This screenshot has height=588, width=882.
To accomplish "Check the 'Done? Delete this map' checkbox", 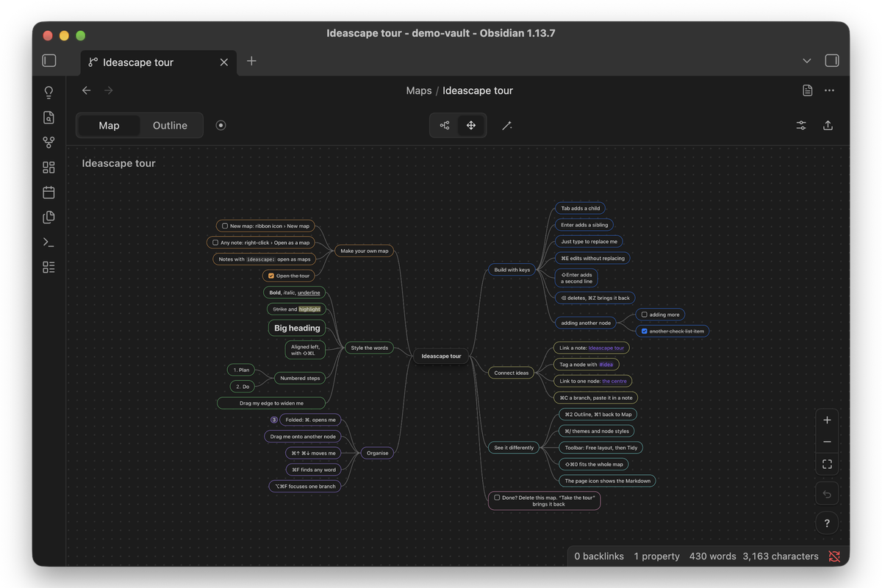I will [497, 498].
